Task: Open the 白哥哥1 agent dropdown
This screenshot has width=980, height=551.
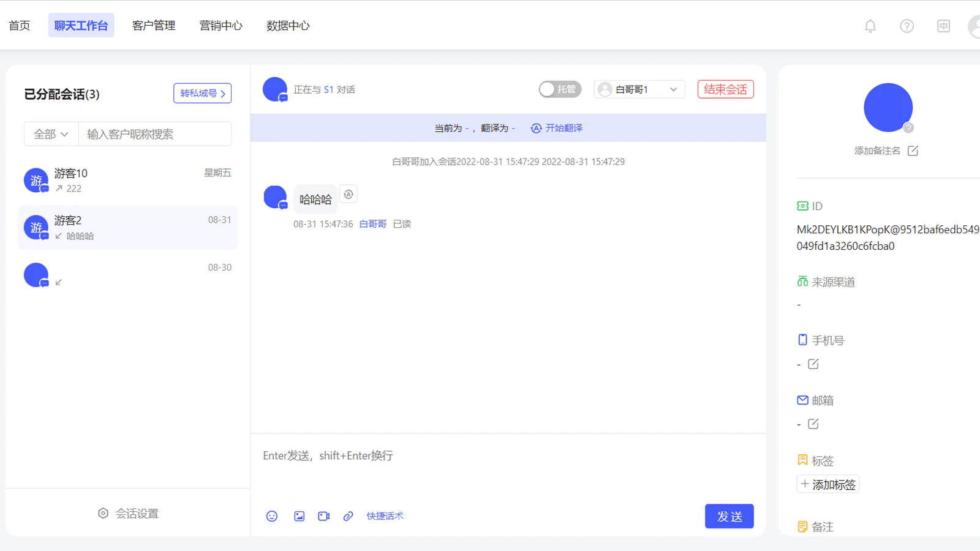Action: coord(639,89)
